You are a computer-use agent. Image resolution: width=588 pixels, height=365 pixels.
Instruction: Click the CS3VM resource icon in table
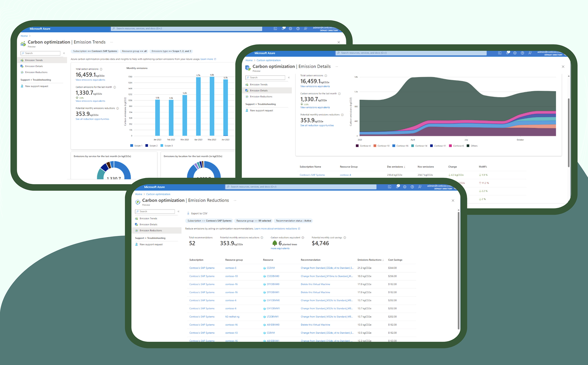point(264,268)
